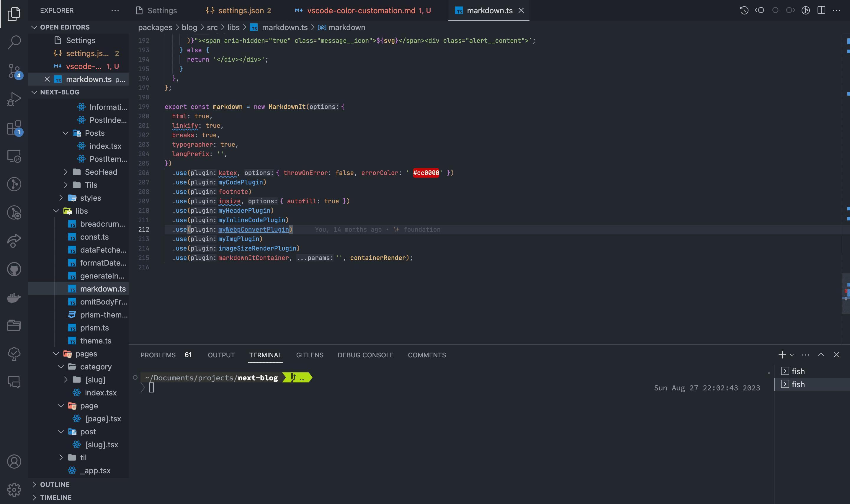Expand the SeoHead folder
Viewport: 850px width, 504px height.
click(x=101, y=172)
